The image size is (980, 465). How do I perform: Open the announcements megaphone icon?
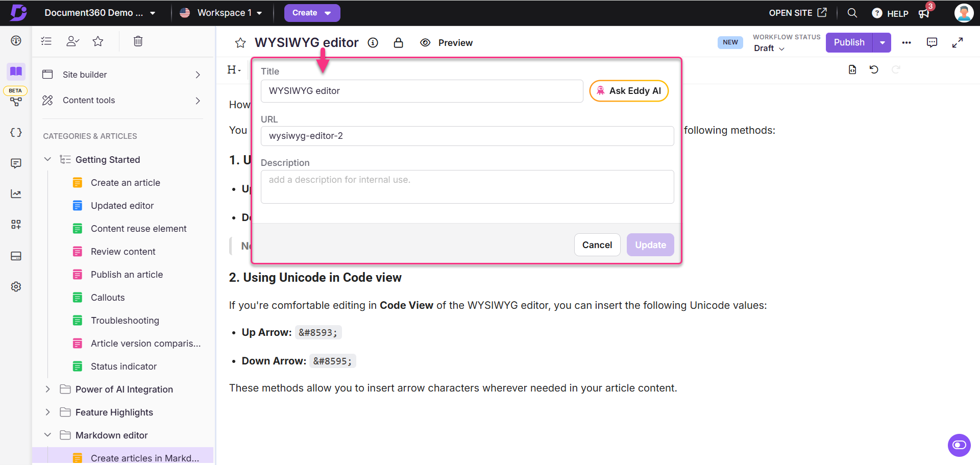[x=924, y=13]
